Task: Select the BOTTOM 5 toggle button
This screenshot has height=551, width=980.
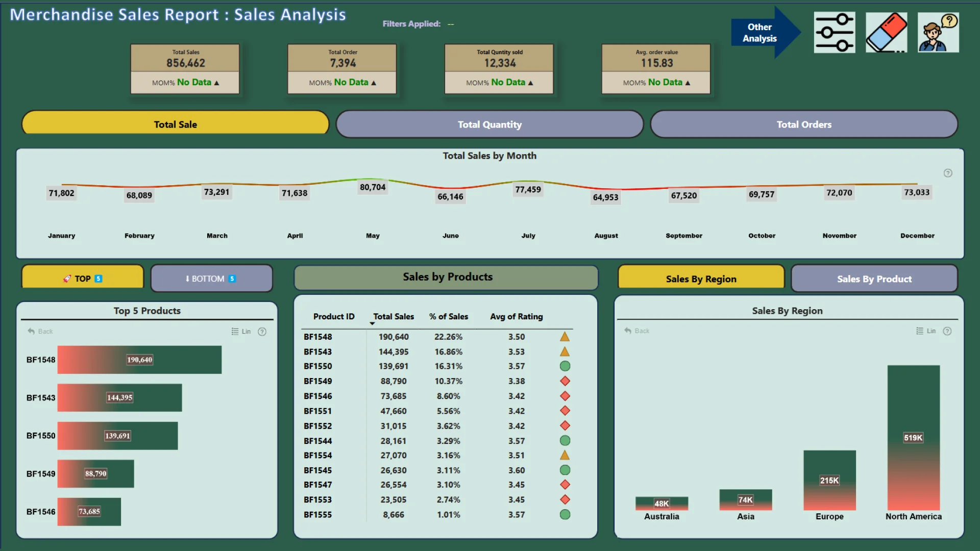Action: click(x=211, y=278)
